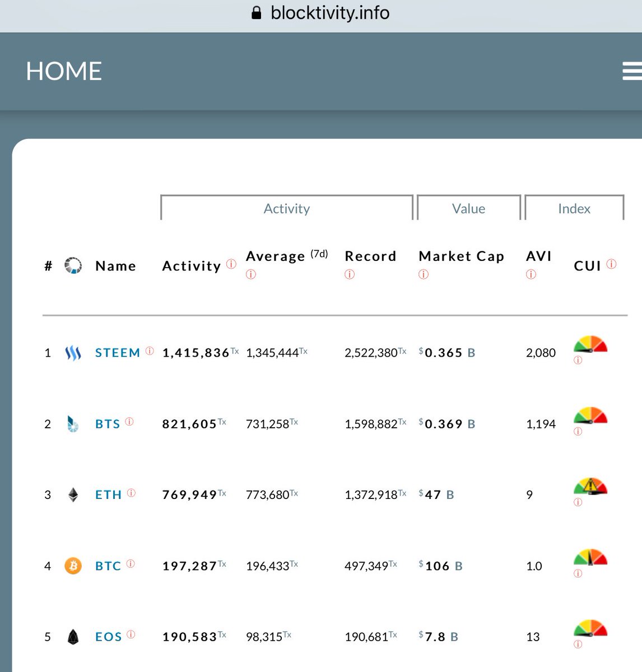Click the CUI gauge in BTS row
This screenshot has width=642, height=672.
(x=590, y=415)
